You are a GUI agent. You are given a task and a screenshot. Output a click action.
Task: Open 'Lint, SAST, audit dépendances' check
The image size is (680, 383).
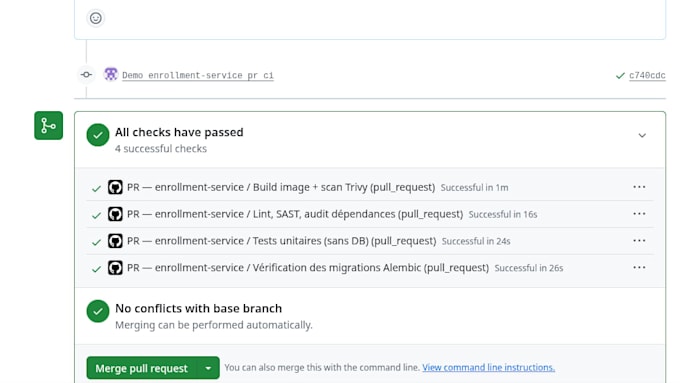tap(295, 214)
